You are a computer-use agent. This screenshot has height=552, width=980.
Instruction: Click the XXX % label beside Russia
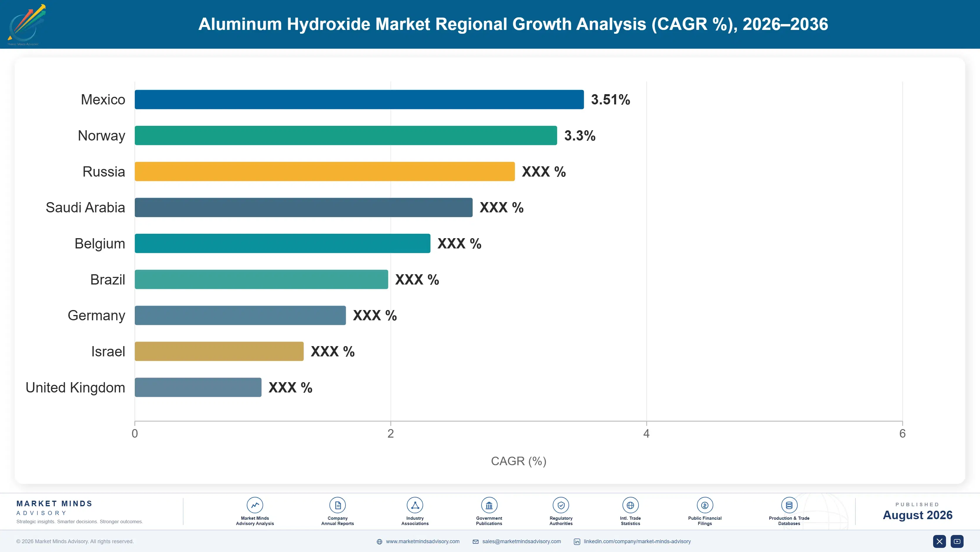click(x=544, y=172)
